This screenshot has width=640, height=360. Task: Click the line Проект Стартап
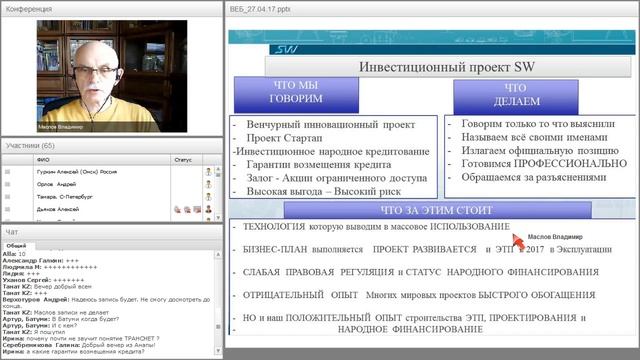pyautogui.click(x=284, y=138)
